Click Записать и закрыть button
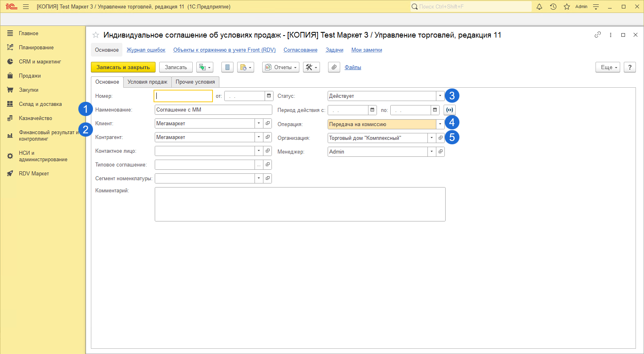 123,67
